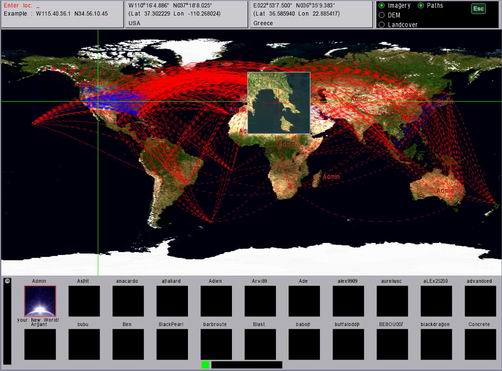Click the USA country label

(134, 23)
